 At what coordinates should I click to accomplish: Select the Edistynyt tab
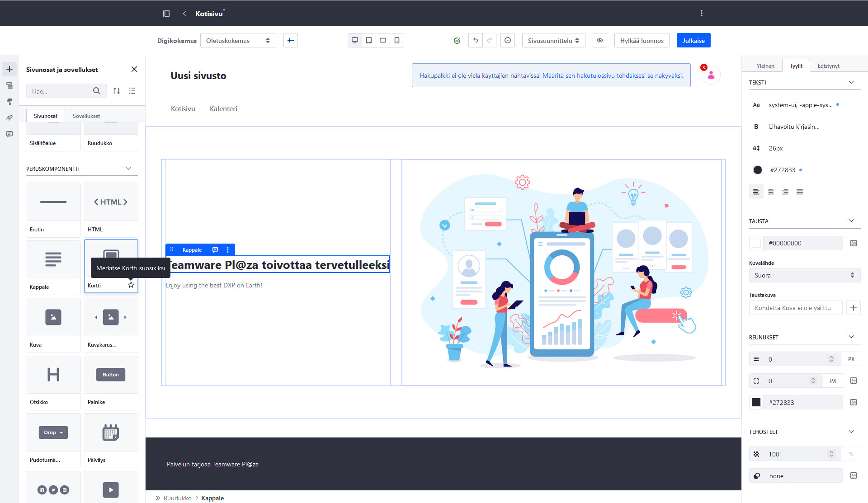(x=828, y=66)
